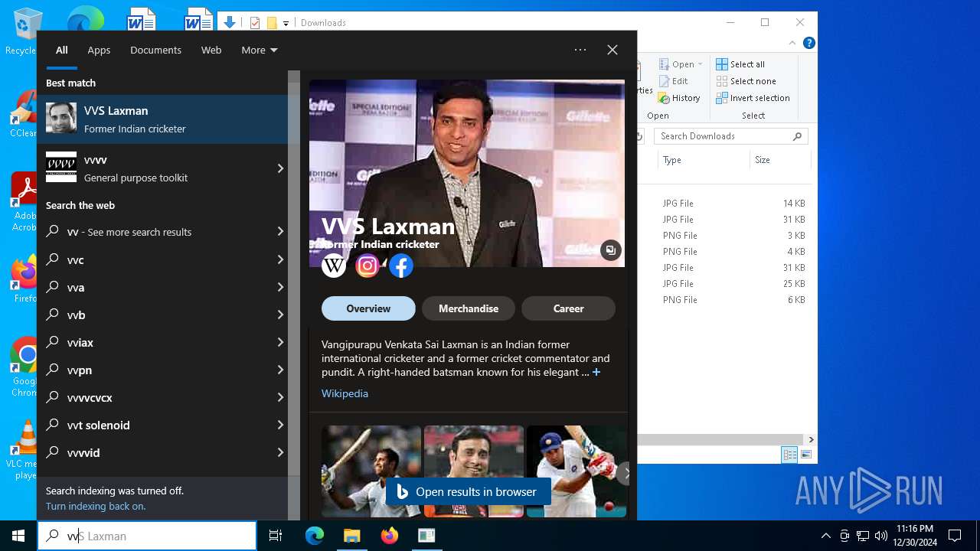Click Turn indexing back on link
Image resolution: width=980 pixels, height=551 pixels.
pos(96,506)
